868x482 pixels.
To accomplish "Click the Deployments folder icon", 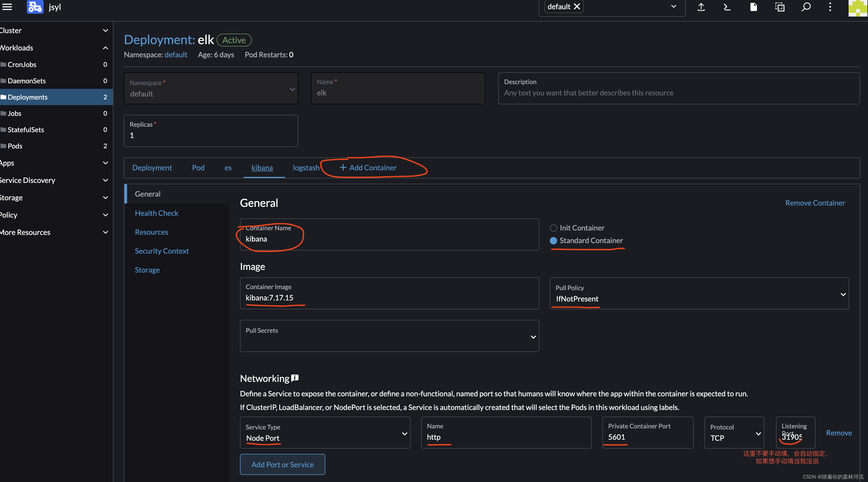I will 3,97.
